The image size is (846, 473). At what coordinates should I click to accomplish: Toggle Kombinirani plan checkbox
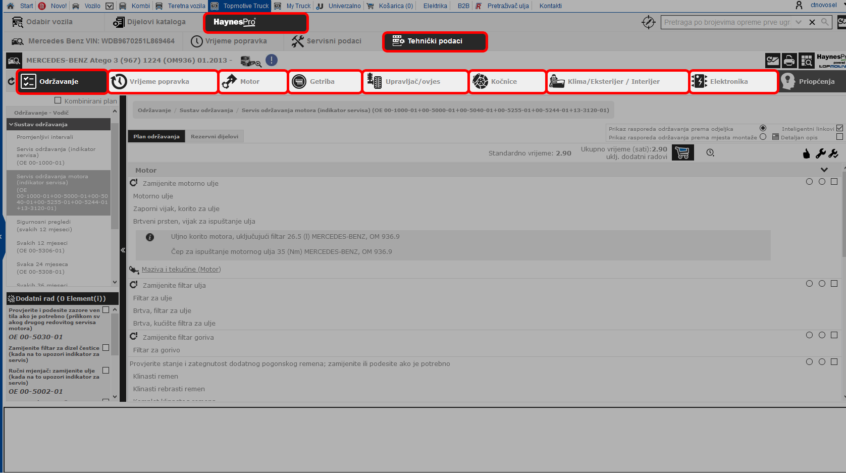[58, 100]
